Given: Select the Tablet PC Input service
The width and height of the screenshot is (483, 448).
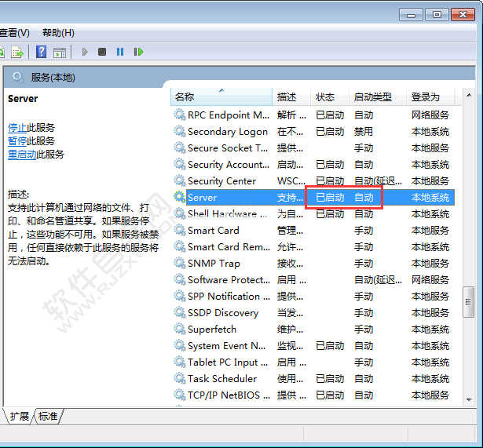Looking at the screenshot, I should (313, 362).
